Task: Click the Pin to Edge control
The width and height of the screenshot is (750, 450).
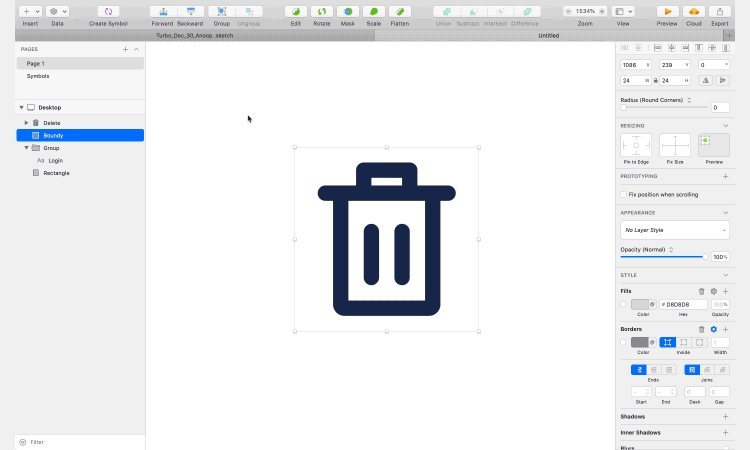Action: point(636,145)
